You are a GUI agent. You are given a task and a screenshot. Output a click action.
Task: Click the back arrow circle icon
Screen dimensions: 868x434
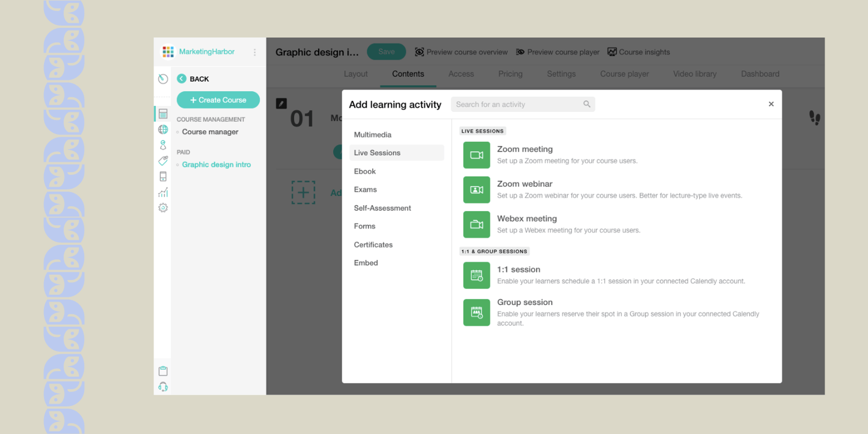coord(182,79)
